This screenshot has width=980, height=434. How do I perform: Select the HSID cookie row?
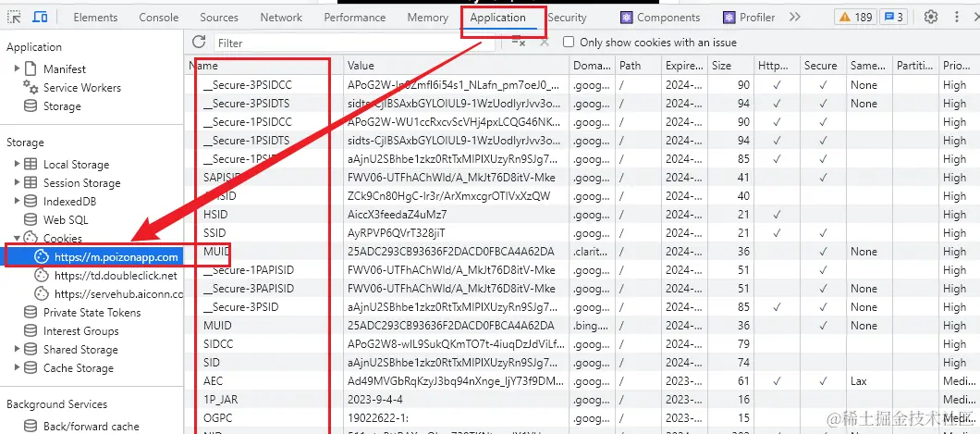coord(582,215)
